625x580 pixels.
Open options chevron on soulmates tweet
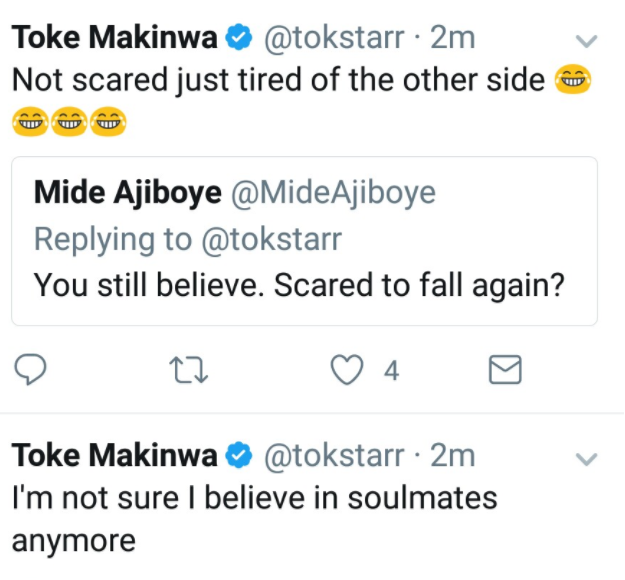click(x=586, y=458)
